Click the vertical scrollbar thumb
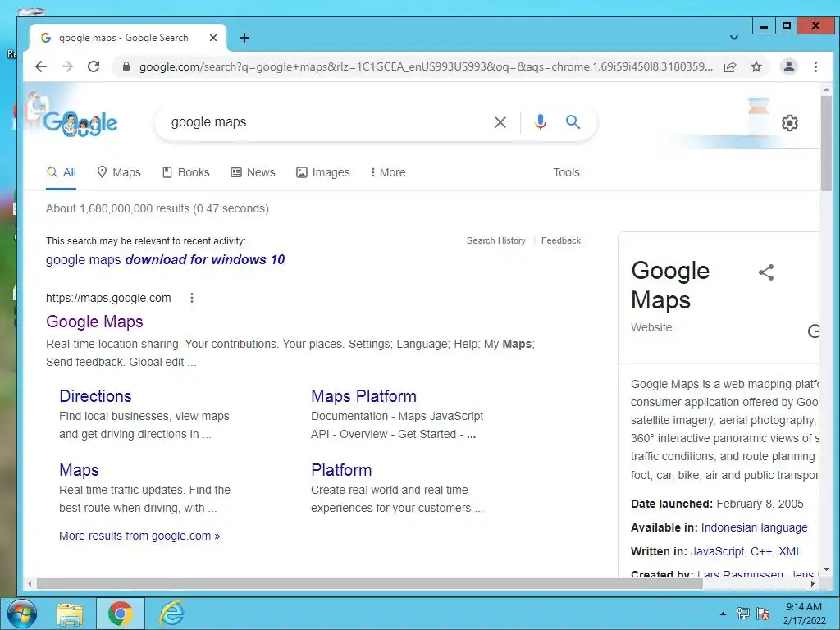 click(827, 143)
